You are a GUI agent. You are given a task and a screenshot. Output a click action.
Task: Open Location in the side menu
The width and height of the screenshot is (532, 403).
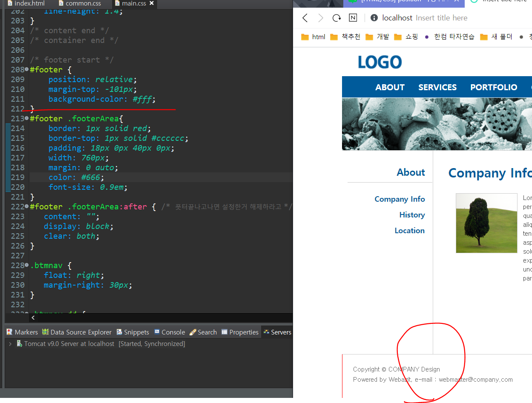[409, 231]
